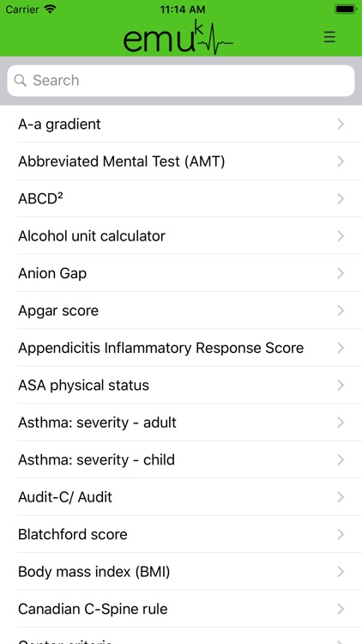Tap the emuk heartbeat logo
This screenshot has height=644, width=362.
[178, 38]
